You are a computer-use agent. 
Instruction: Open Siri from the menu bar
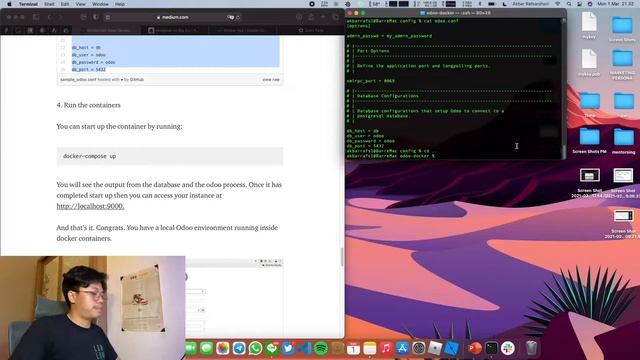pyautogui.click(x=590, y=4)
